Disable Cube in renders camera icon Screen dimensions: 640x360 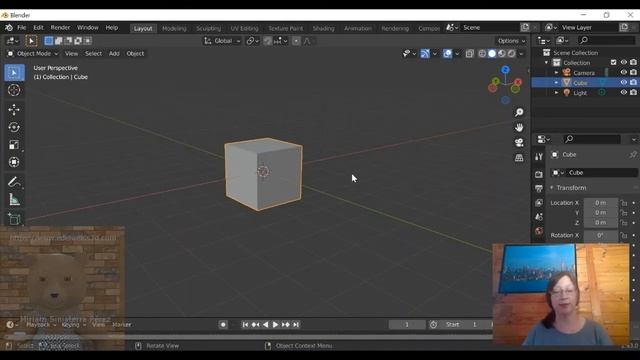(x=633, y=82)
